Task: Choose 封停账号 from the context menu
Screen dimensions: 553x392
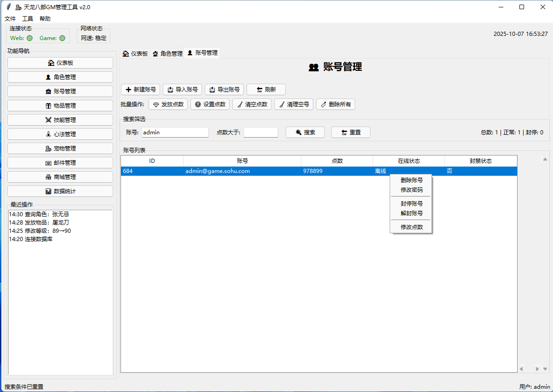Action: point(411,203)
